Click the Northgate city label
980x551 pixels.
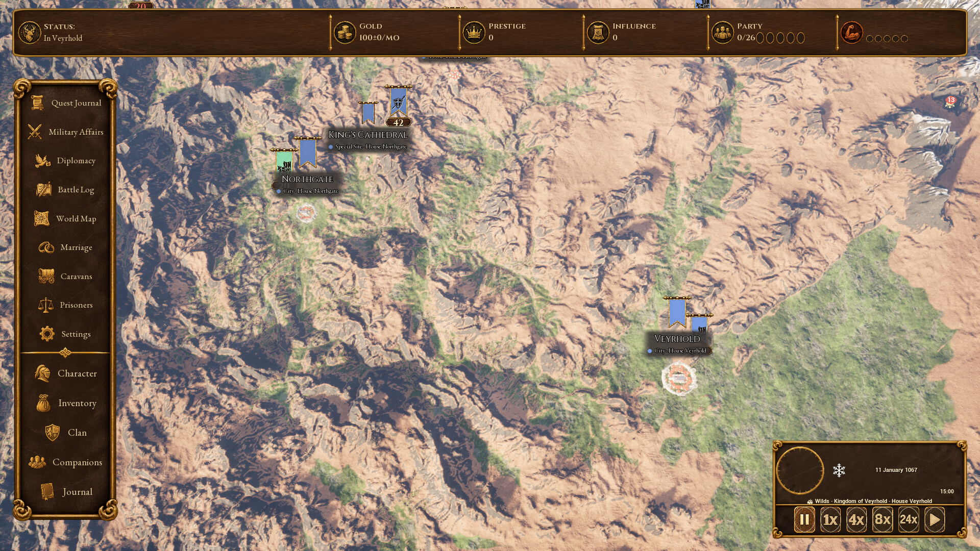pyautogui.click(x=307, y=180)
